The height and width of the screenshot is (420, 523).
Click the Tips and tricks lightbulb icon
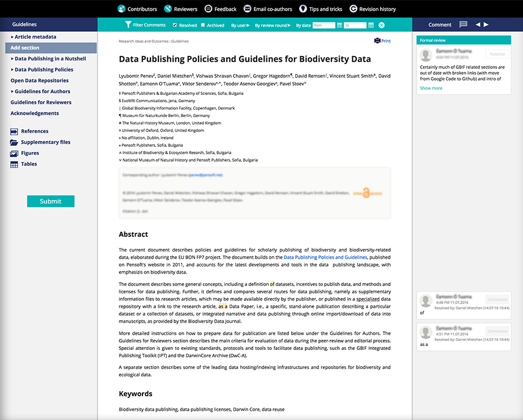pos(303,8)
